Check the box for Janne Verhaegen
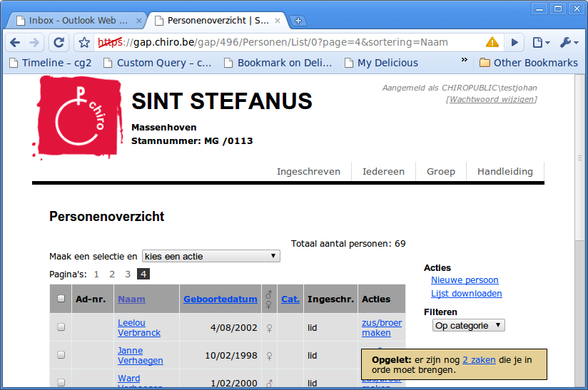This screenshot has height=390, width=588. coord(61,355)
